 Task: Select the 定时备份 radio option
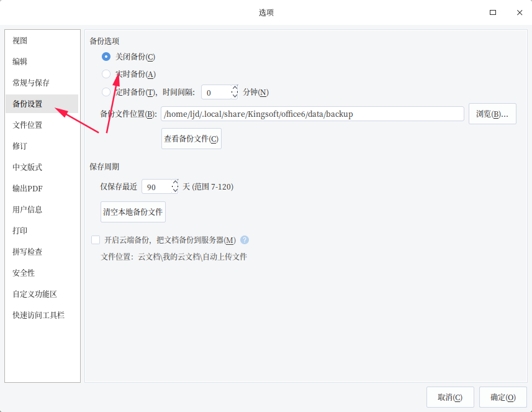(106, 92)
